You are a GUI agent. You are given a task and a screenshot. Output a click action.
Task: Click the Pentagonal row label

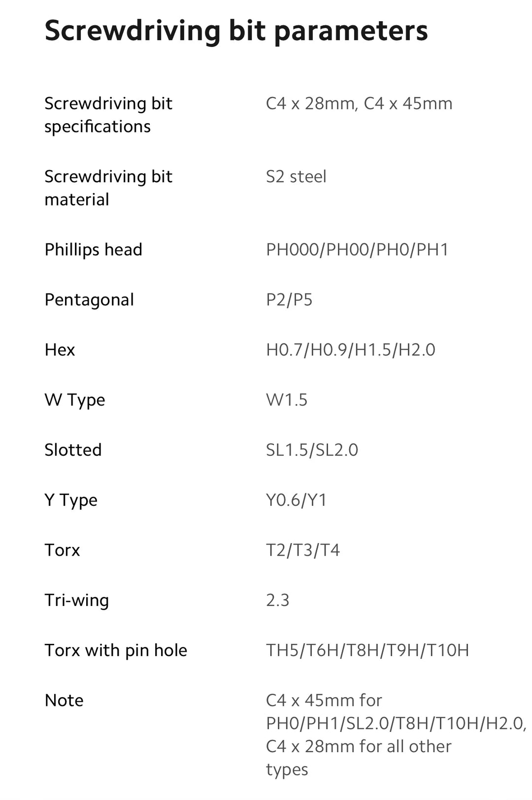tap(89, 300)
